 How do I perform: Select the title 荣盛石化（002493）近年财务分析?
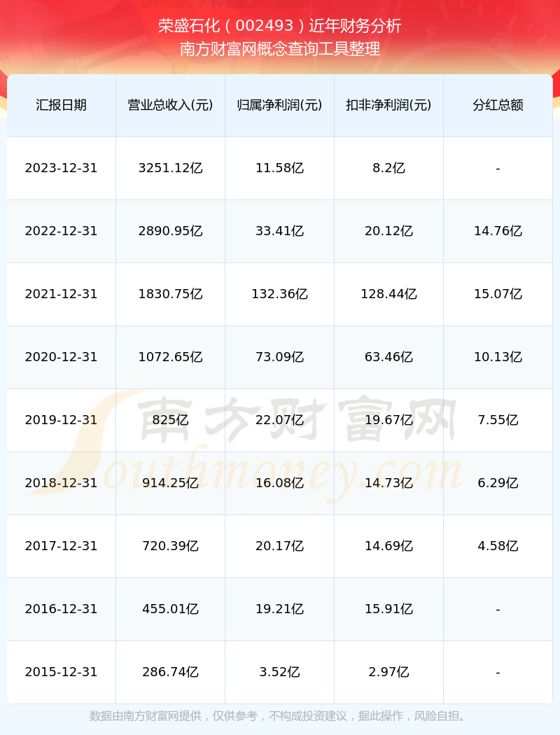280,26
